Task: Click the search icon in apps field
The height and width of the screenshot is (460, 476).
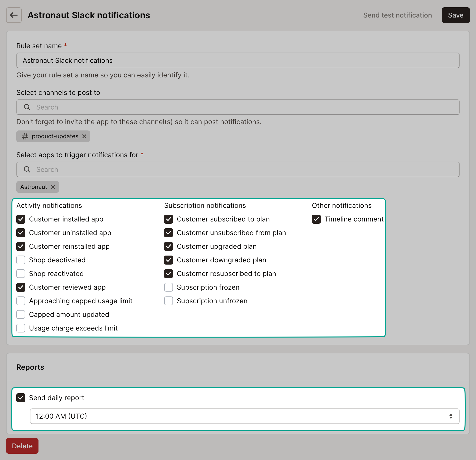Action: [27, 169]
